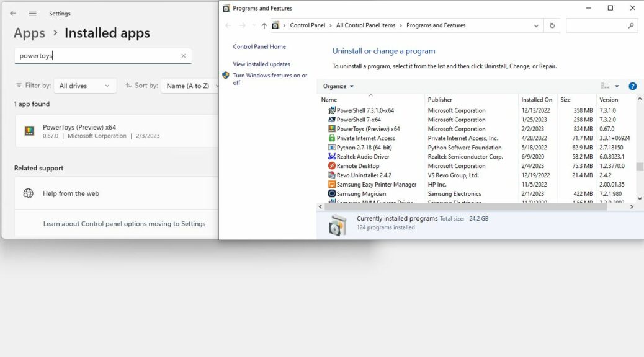Click the Samsung Magician icon
The image size is (644, 357).
332,193
